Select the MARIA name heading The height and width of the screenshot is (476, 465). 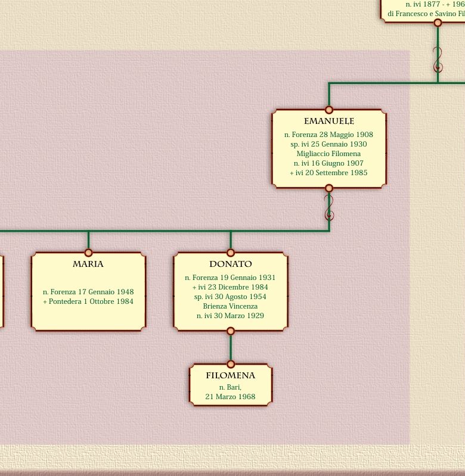[88, 264]
